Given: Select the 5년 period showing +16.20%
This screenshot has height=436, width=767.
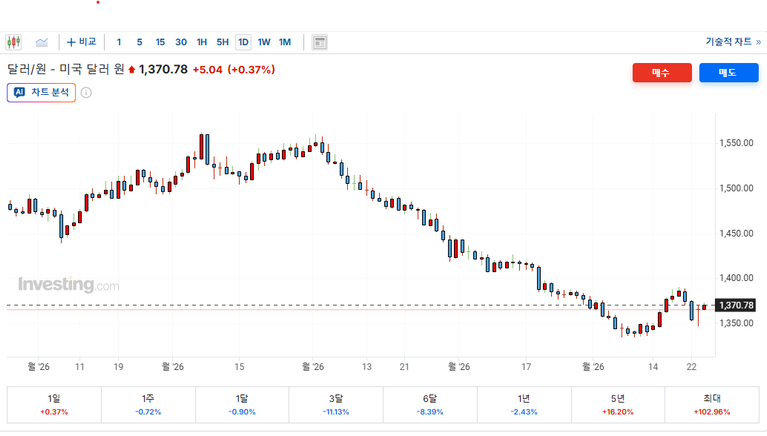Looking at the screenshot, I should pyautogui.click(x=618, y=405).
